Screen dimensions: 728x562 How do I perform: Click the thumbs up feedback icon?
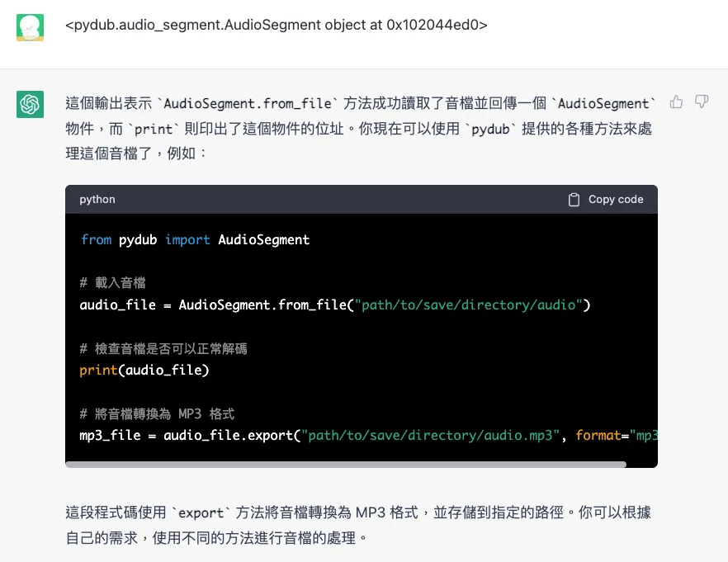point(676,102)
